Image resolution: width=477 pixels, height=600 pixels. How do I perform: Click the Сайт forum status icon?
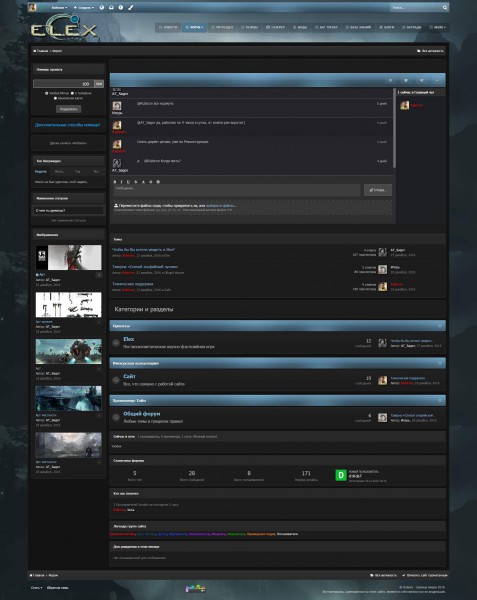coord(116,380)
